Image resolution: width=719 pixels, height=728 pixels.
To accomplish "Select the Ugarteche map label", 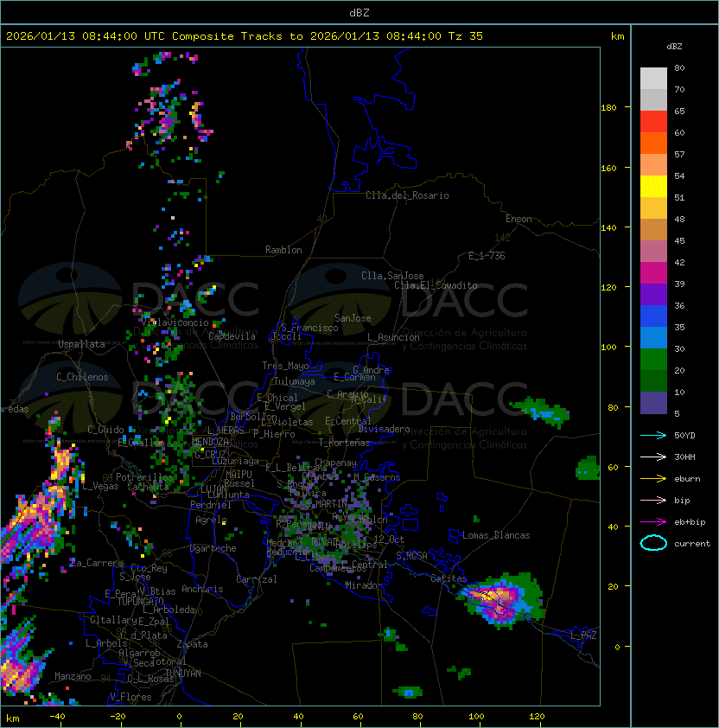I will pyautogui.click(x=213, y=548).
